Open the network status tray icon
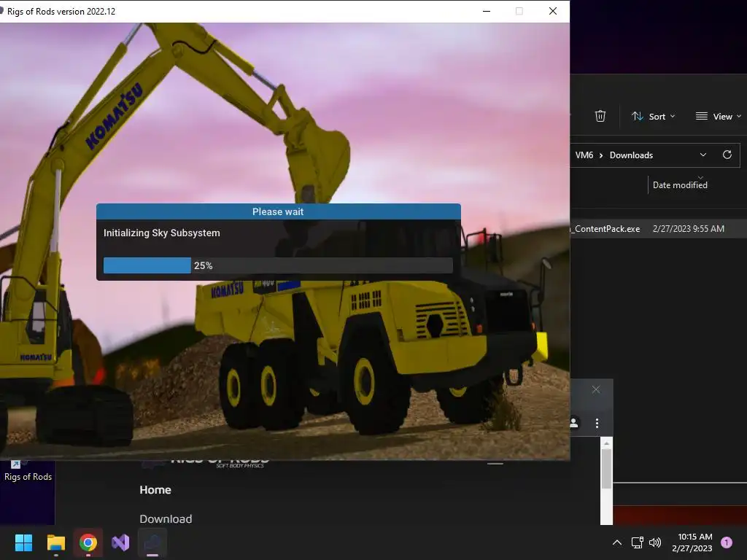The image size is (747, 560). [637, 542]
